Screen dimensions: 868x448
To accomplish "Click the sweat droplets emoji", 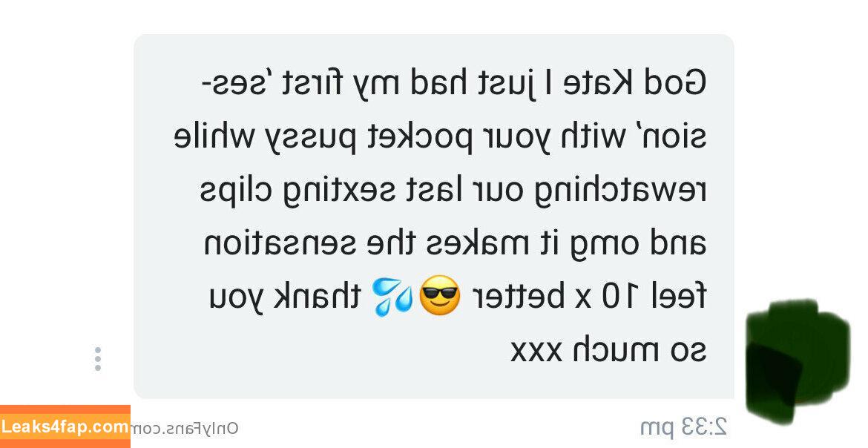I will pyautogui.click(x=392, y=297).
